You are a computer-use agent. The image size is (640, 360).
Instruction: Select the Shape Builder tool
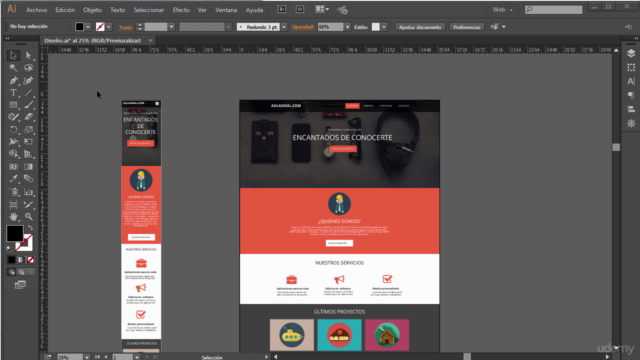point(13,154)
